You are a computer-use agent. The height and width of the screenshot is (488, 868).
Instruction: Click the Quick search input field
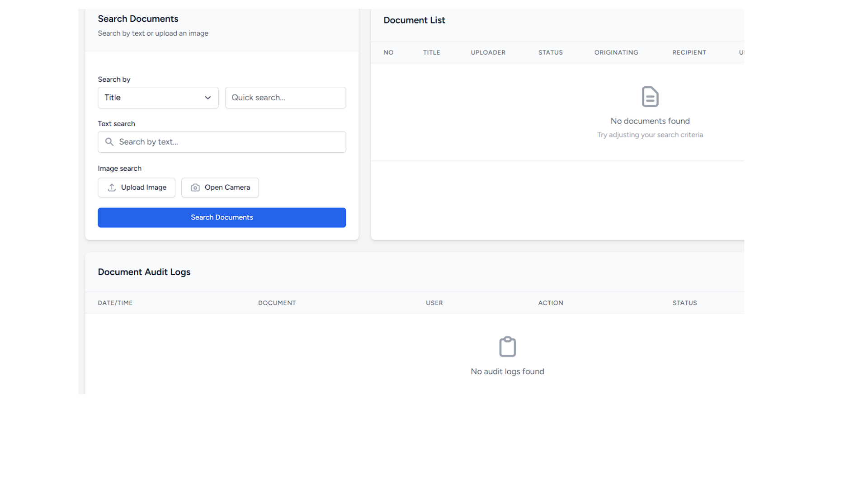[285, 97]
